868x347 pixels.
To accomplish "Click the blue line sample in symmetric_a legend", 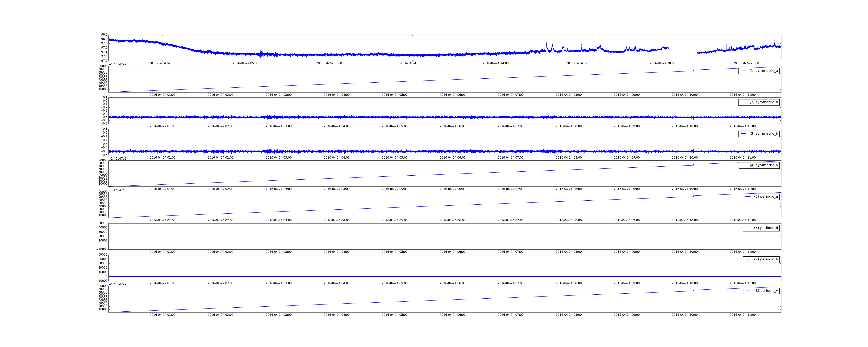I will click(x=743, y=71).
